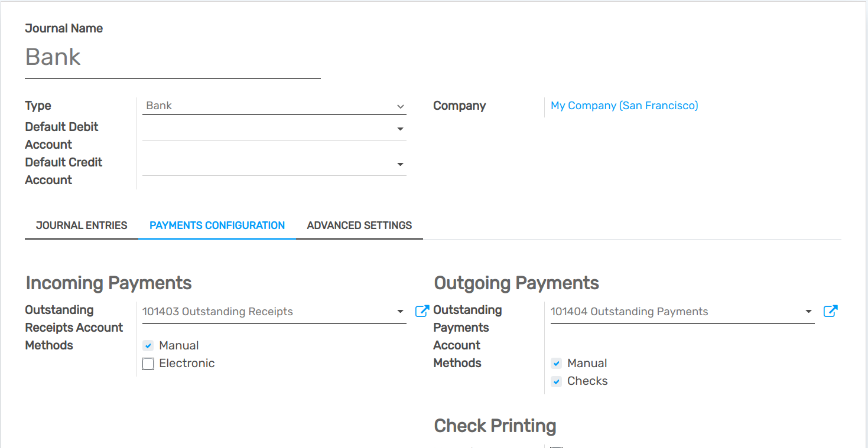
Task: Open Outstanding Receipts account dropdown arrow
Action: coord(401,311)
